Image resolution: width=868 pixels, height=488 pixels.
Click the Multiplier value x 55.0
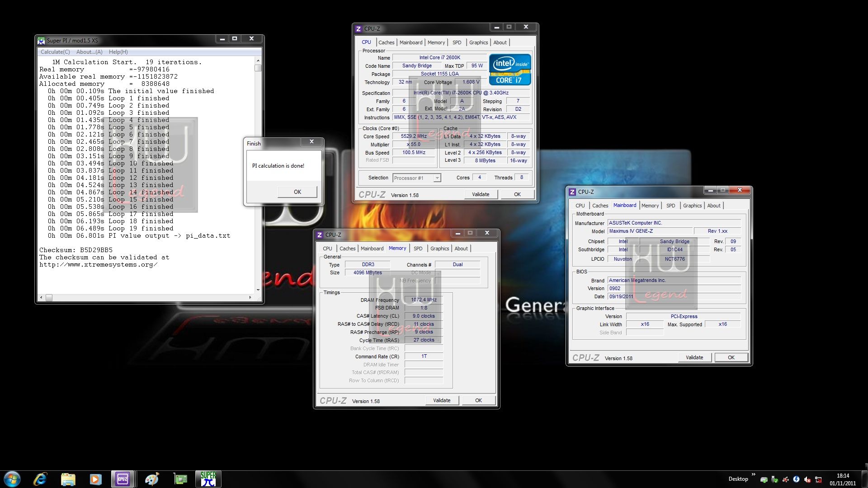(x=414, y=145)
